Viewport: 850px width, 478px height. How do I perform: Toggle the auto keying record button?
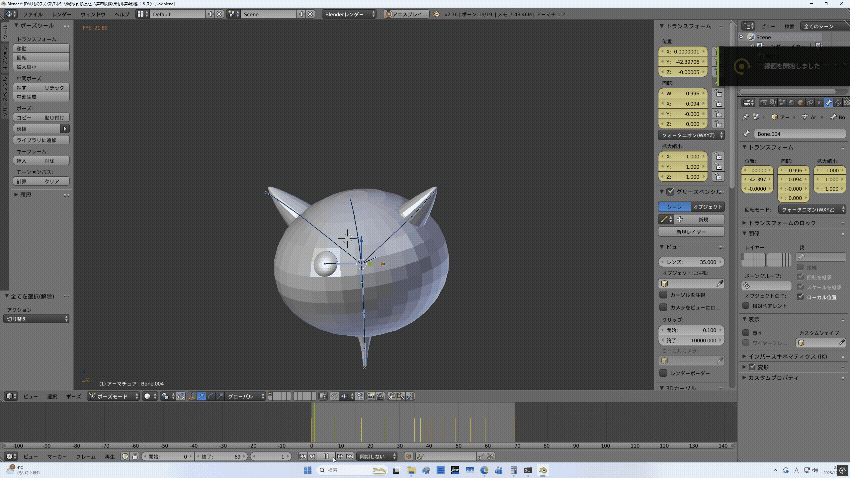coord(409,456)
